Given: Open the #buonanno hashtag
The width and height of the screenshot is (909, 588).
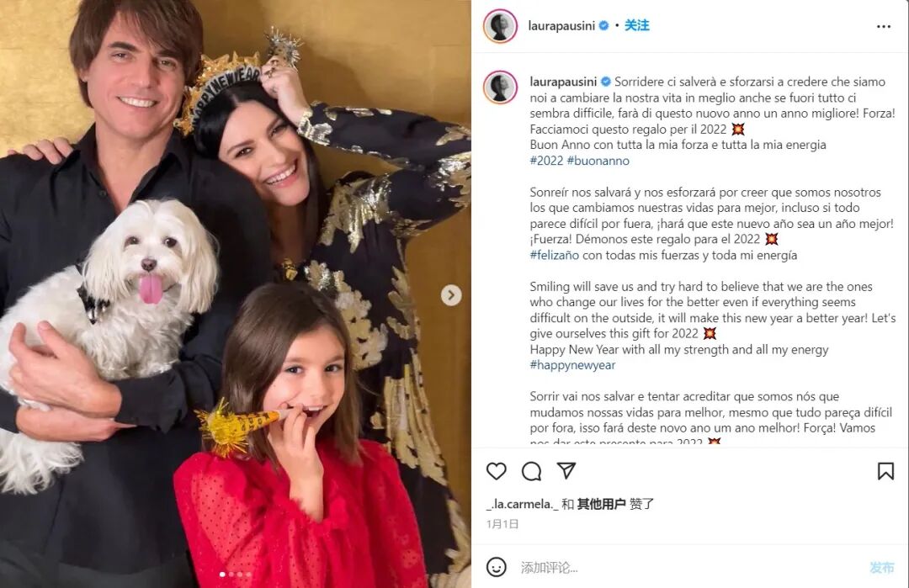Looking at the screenshot, I should 598,161.
